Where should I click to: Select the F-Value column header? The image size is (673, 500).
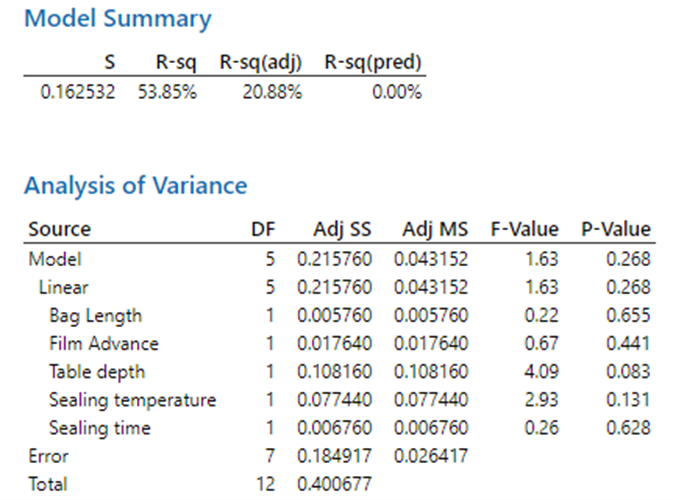click(x=524, y=230)
